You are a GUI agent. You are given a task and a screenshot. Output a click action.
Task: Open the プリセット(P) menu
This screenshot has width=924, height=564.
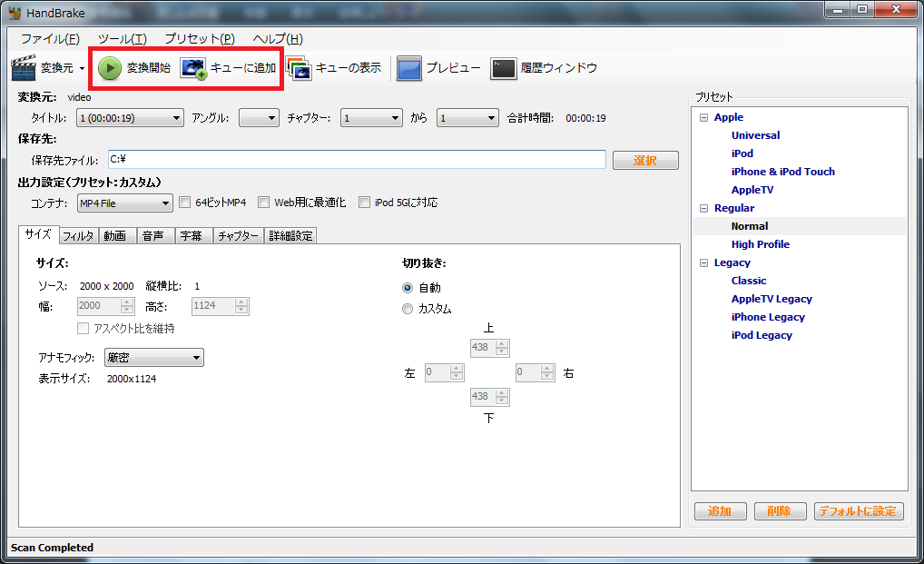200,39
